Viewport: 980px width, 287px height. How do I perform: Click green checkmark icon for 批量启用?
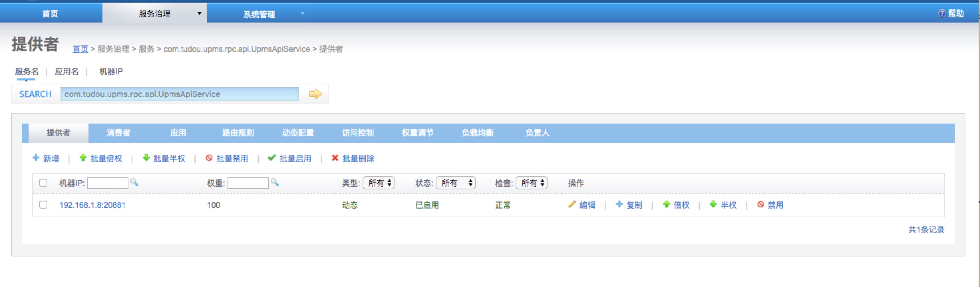click(x=272, y=158)
